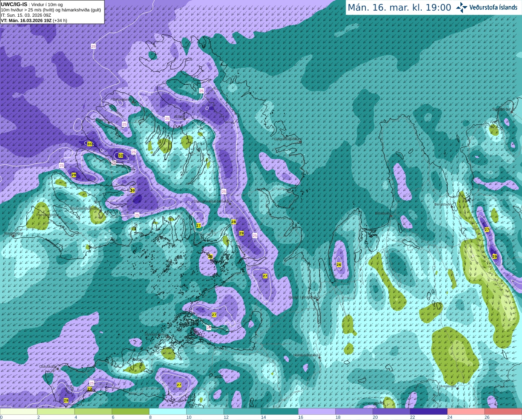Click the Blönduós station label

(383, 213)
